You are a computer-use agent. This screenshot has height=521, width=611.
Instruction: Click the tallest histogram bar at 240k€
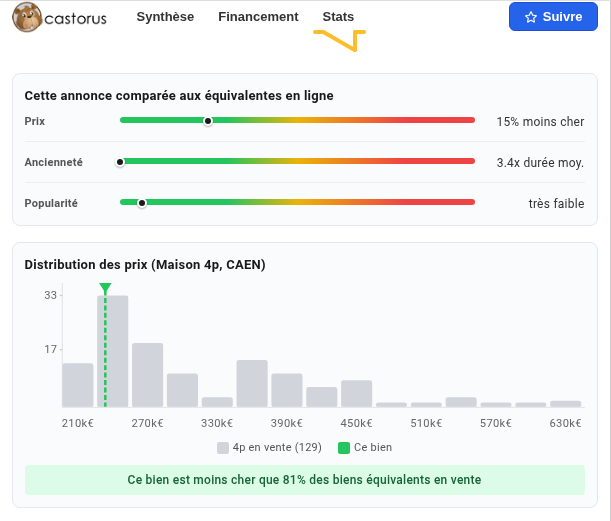pos(113,351)
